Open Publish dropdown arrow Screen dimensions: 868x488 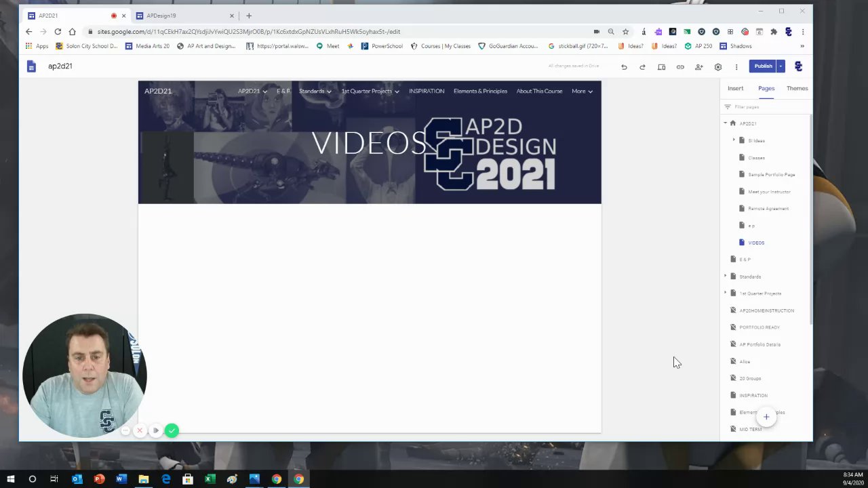point(781,66)
